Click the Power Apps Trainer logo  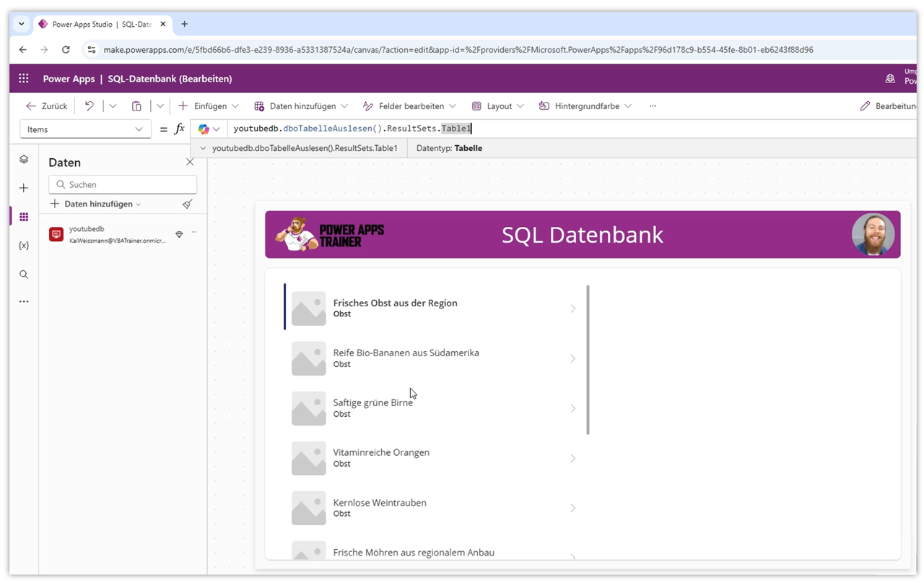click(x=330, y=234)
